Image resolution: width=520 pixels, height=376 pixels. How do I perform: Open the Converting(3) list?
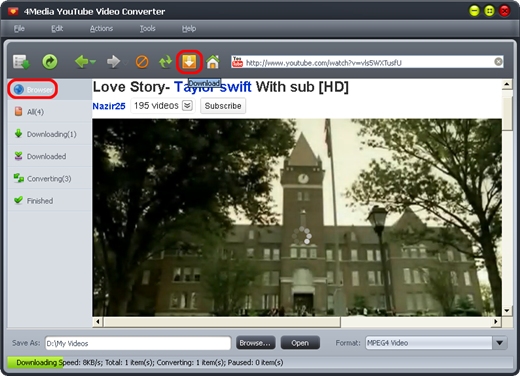pyautogui.click(x=50, y=178)
